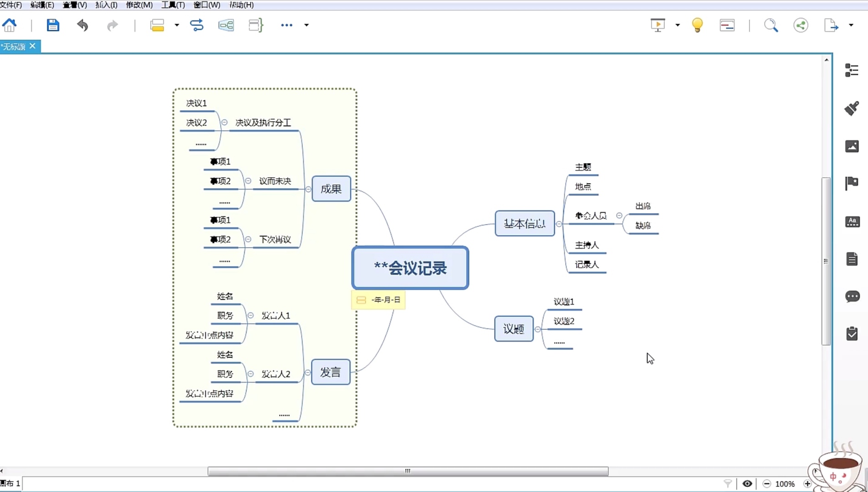This screenshot has height=492, width=868.
Task: Open the Markers flag panel
Action: (x=852, y=183)
